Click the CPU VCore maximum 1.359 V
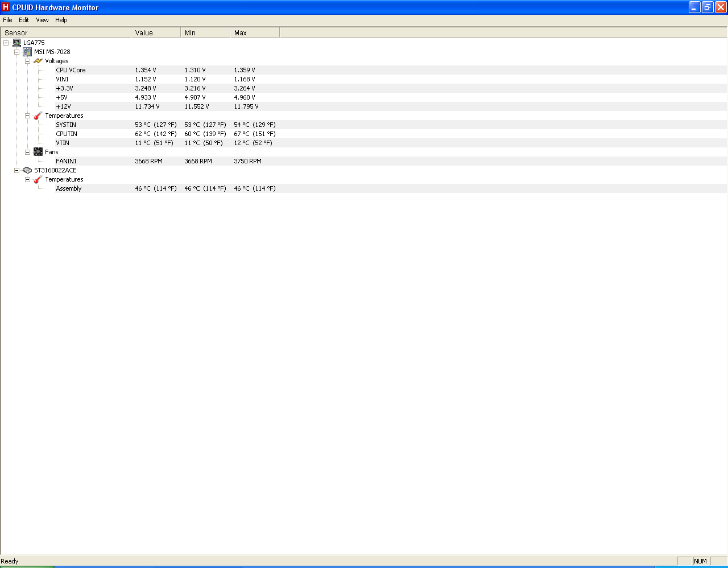Screen dimensions: 728x568 pyautogui.click(x=245, y=70)
